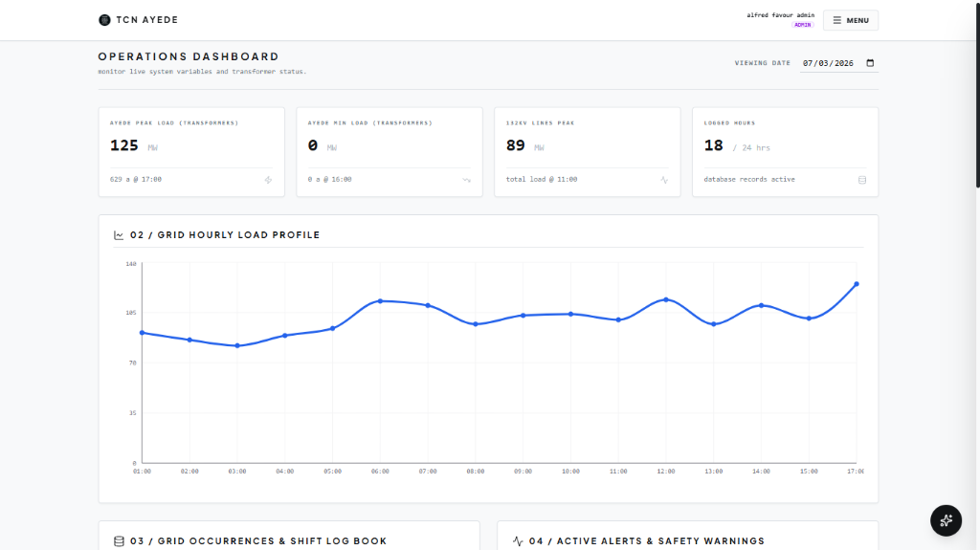The height and width of the screenshot is (550, 980).
Task: Click the TCN AYEDE brand title
Action: (x=146, y=20)
